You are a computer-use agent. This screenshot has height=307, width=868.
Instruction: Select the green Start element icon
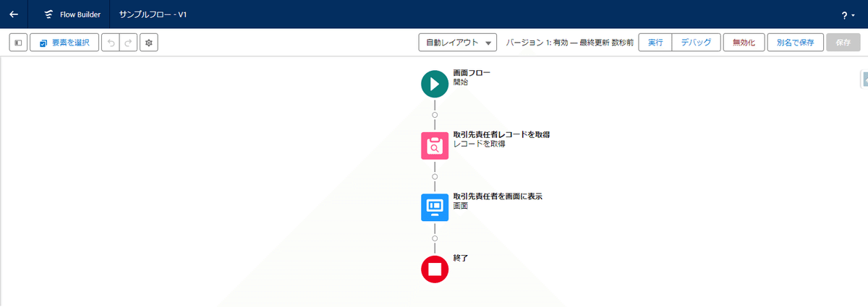click(435, 84)
